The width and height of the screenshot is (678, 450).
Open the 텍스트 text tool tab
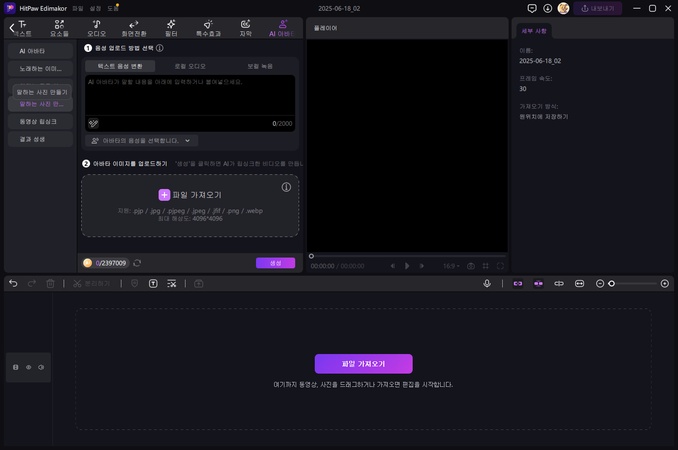(x=23, y=28)
